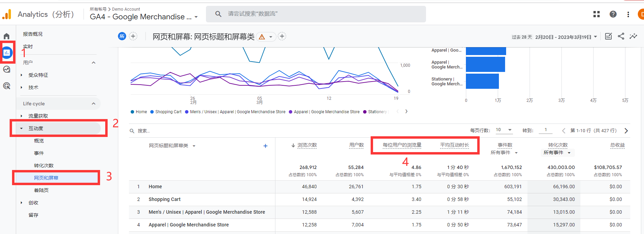Open the date range dropdown

tap(566, 37)
